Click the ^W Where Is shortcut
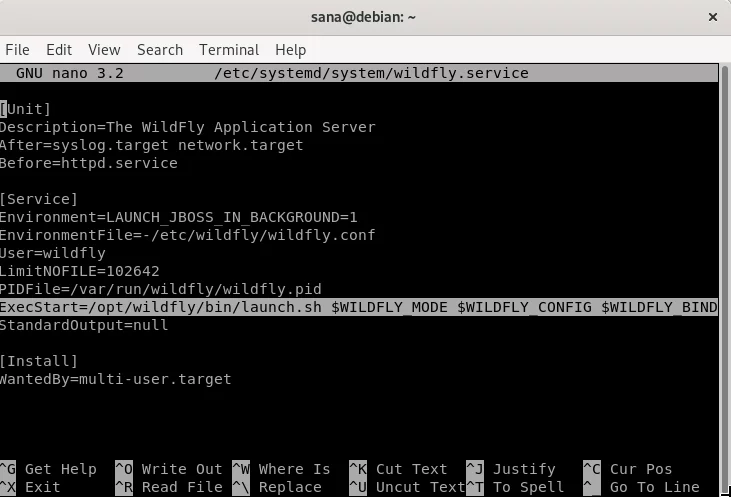731x497 pixels. (282, 469)
